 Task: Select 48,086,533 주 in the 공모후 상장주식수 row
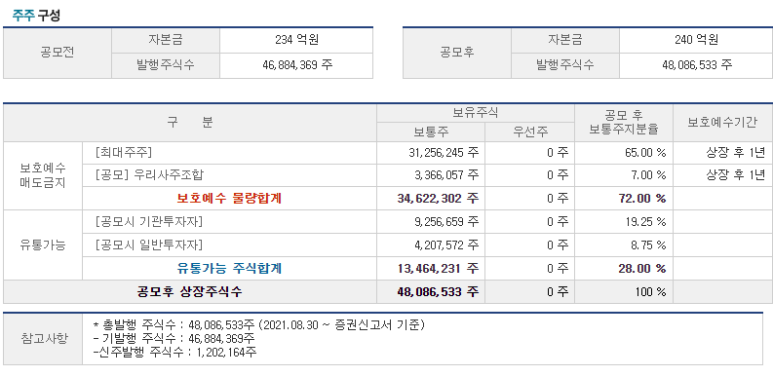coord(438,292)
